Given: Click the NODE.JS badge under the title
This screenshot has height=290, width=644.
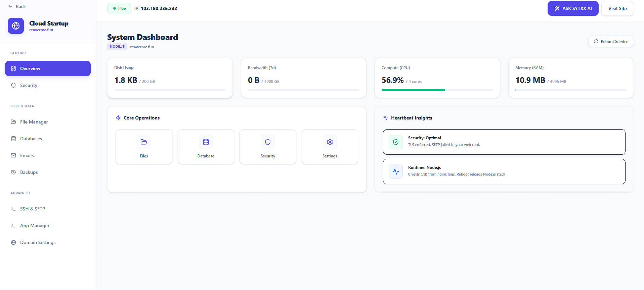Looking at the screenshot, I should point(117,47).
